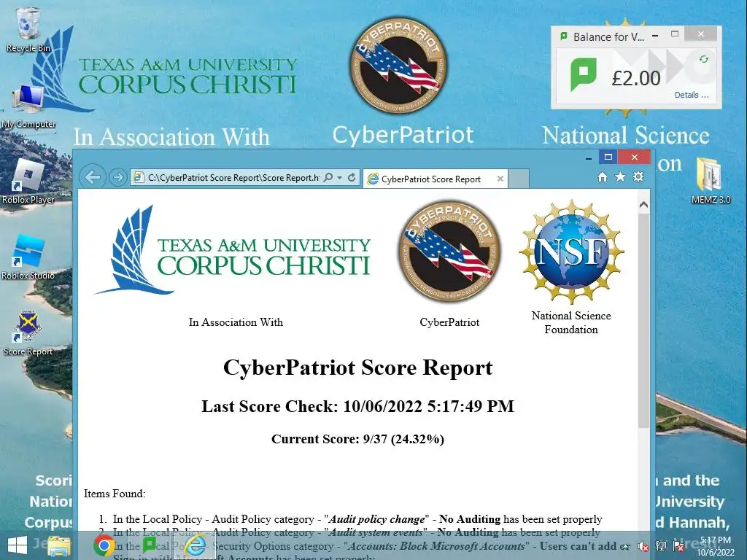Click the CyberPatriot emblem in the report
Image resolution: width=747 pixels, height=560 pixels.
pyautogui.click(x=449, y=251)
